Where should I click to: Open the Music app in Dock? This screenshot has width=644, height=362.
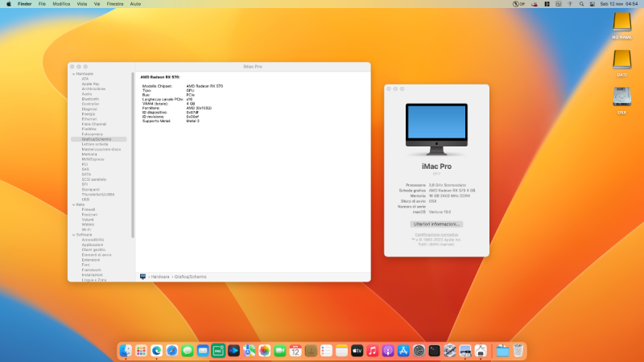click(x=373, y=351)
